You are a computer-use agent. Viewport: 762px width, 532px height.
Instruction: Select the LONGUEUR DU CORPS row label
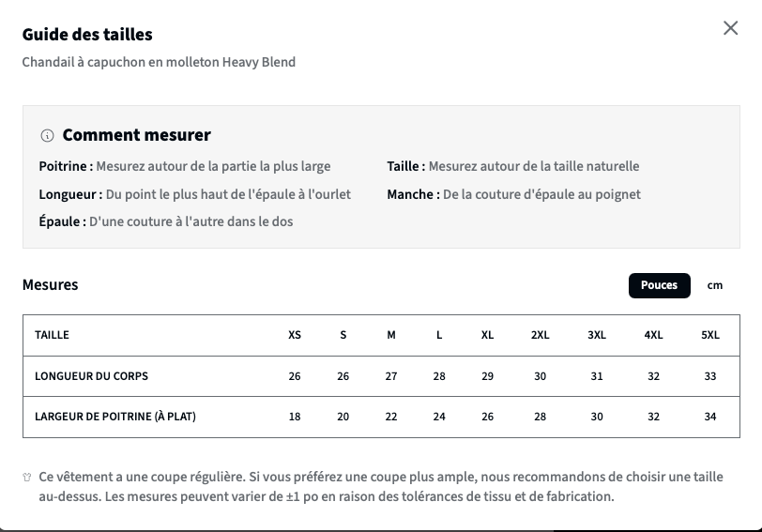(91, 376)
